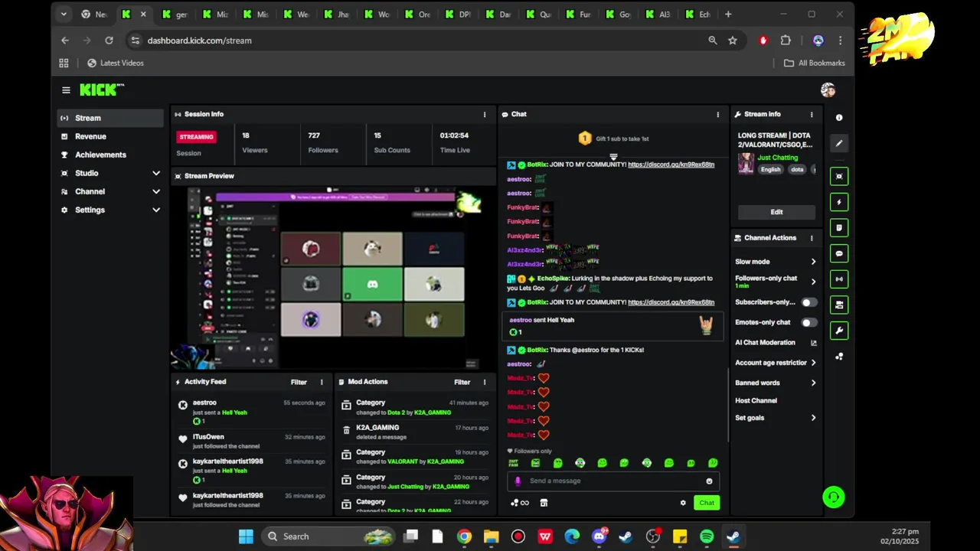This screenshot has width=980, height=551.
Task: Open the profile avatar menu
Action: pyautogui.click(x=828, y=90)
